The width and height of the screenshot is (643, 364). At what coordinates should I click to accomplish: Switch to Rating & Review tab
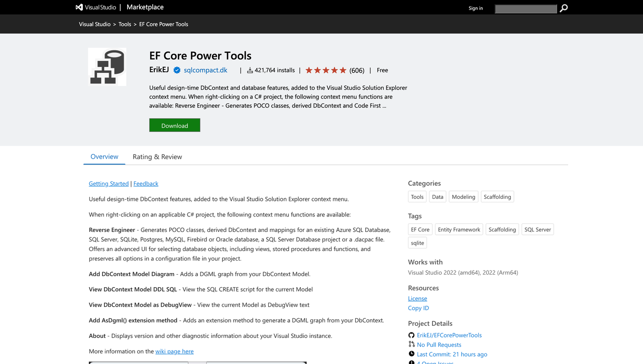(x=157, y=157)
